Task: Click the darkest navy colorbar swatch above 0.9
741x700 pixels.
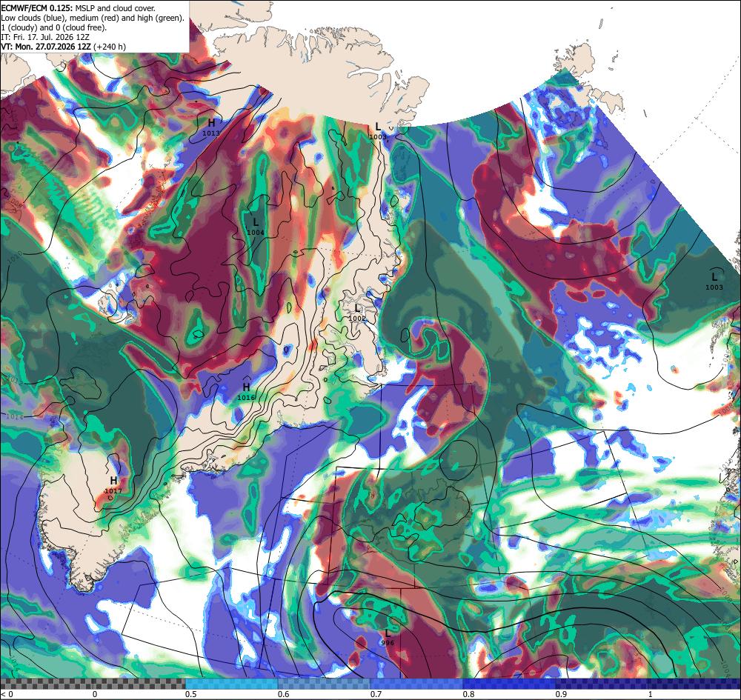Action: pyautogui.click(x=648, y=684)
